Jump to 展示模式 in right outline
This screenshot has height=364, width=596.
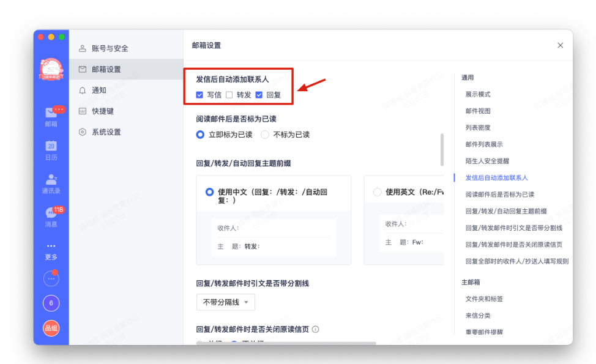(x=478, y=94)
